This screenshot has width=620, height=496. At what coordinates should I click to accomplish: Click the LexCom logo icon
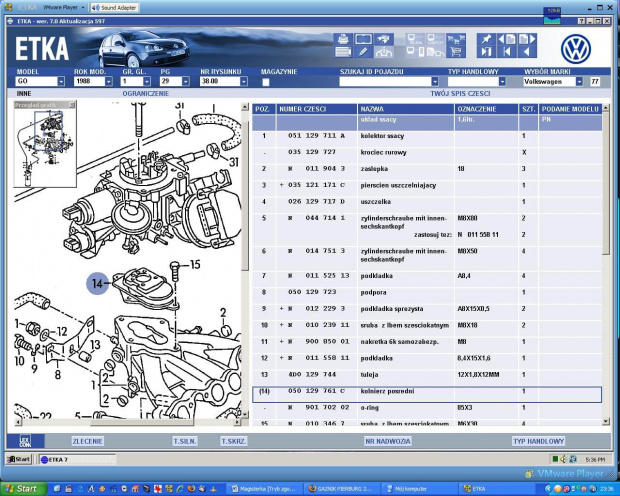tap(25, 441)
